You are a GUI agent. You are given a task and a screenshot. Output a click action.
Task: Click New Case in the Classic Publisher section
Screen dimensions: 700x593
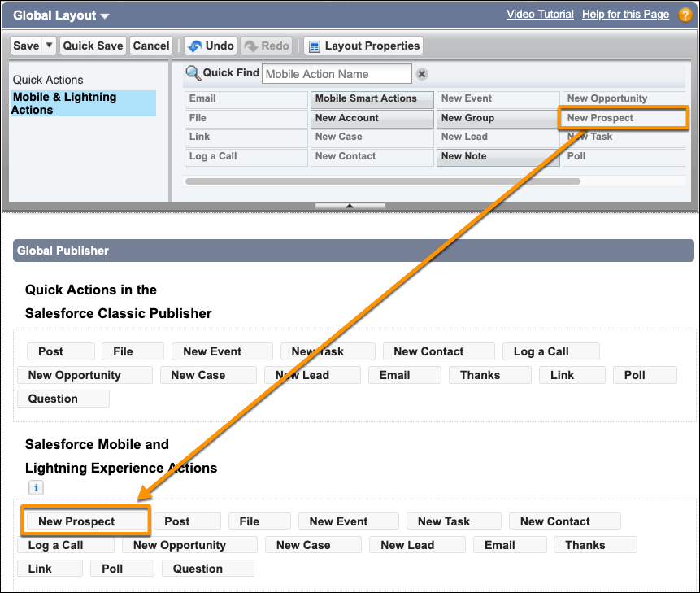[x=208, y=375]
